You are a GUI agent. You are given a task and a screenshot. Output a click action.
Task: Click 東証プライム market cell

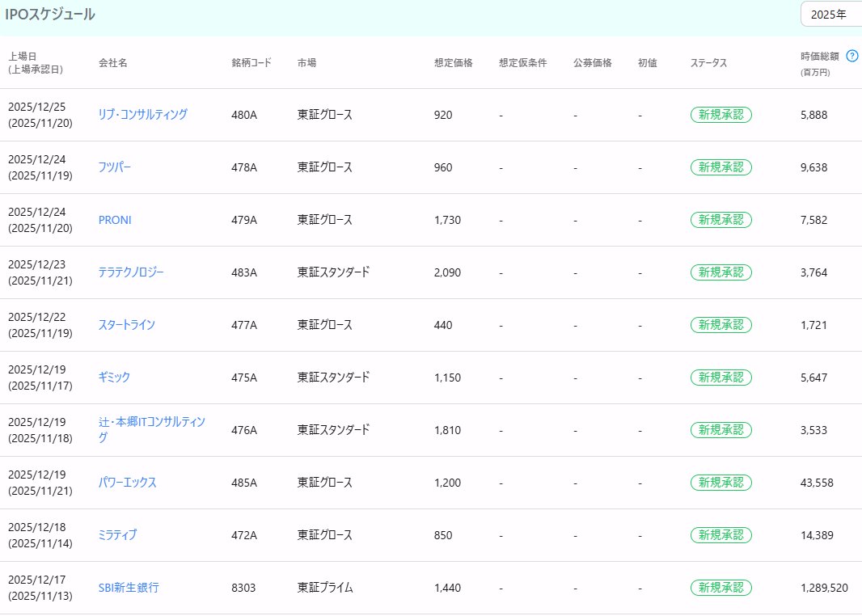pyautogui.click(x=325, y=588)
